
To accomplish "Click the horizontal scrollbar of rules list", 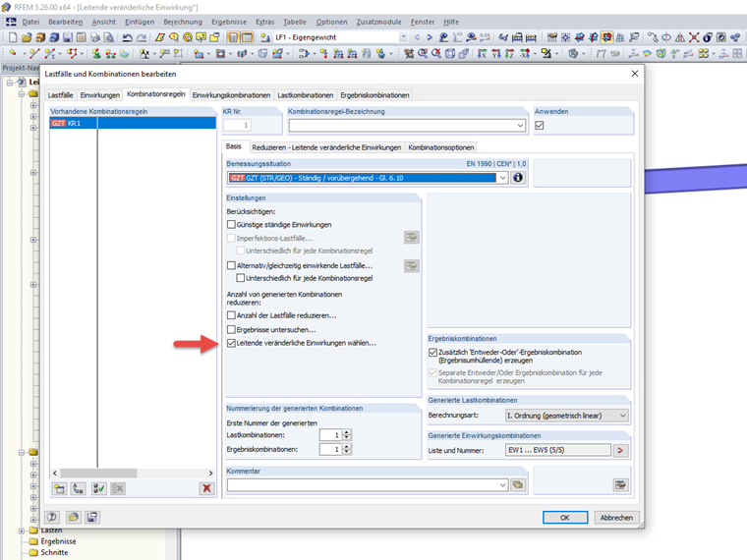I will 98,474.
